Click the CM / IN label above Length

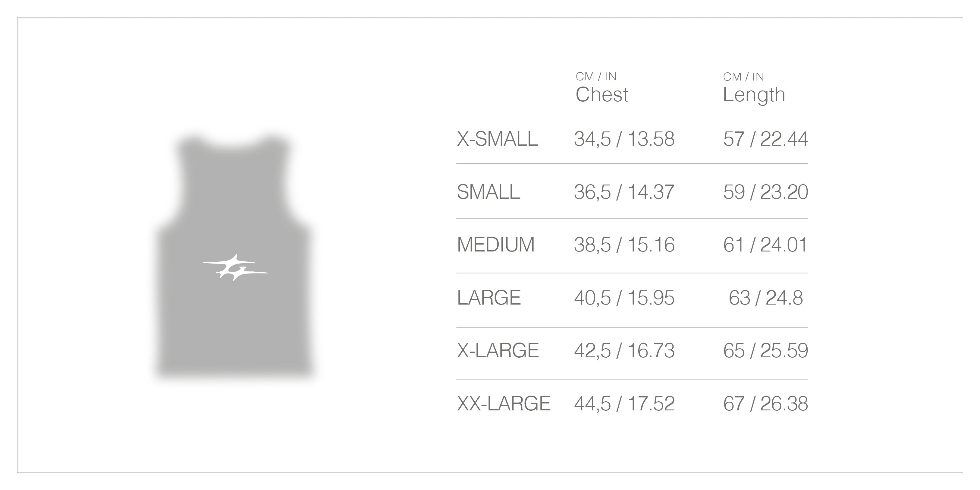pyautogui.click(x=743, y=77)
